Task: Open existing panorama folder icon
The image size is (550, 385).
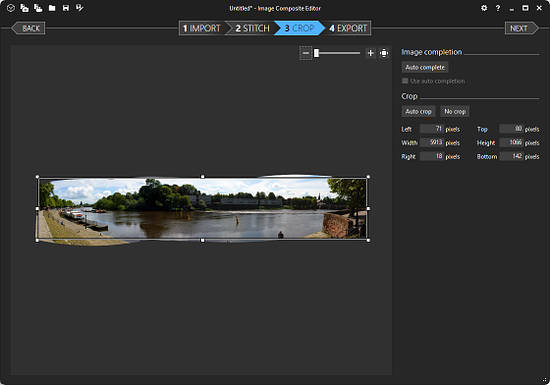Action: [x=52, y=8]
